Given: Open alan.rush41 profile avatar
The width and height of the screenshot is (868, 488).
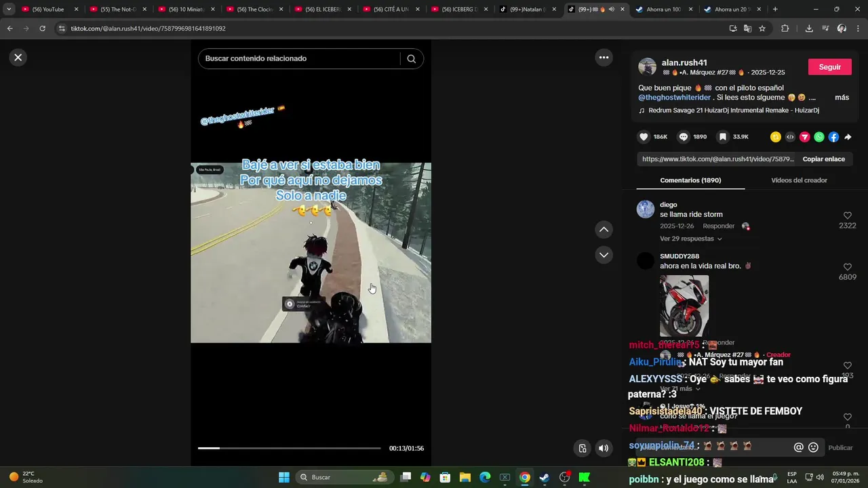Looking at the screenshot, I should pyautogui.click(x=647, y=67).
